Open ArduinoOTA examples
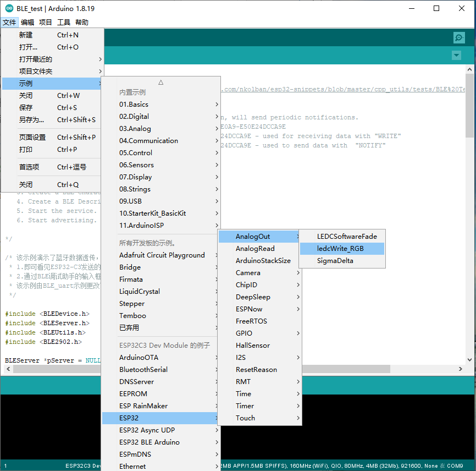The height and width of the screenshot is (471, 476). (160, 358)
